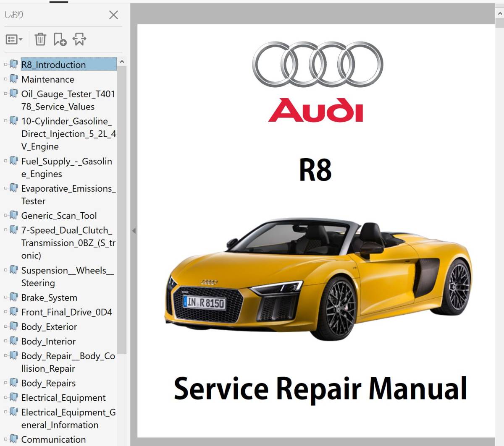Open the Maintenance bookmark
This screenshot has height=446, width=504.
(48, 79)
